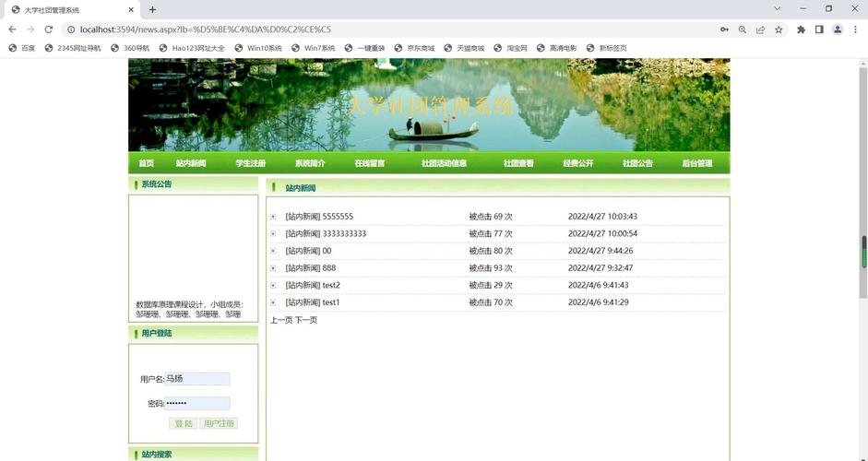Select timestamp 2022/4/27 10:03:43
Screen dimensions: 868x461
tap(602, 217)
